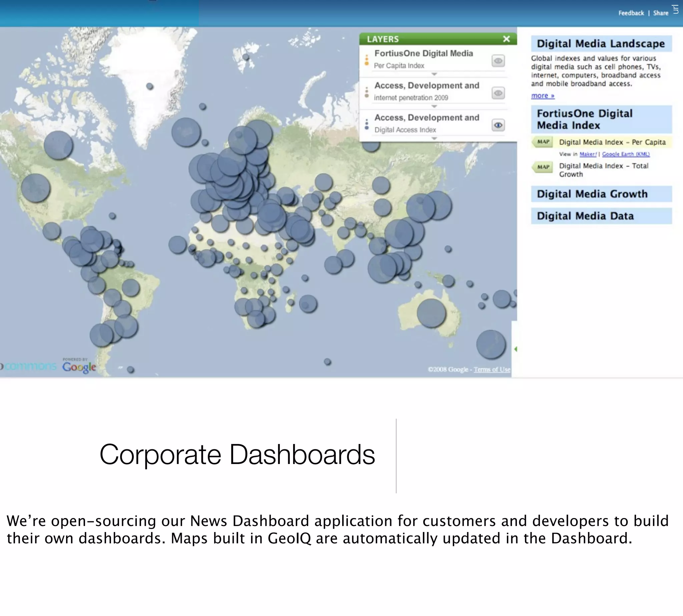The image size is (683, 616).
Task: Collapse the sidebar with green arrow
Action: 515,349
